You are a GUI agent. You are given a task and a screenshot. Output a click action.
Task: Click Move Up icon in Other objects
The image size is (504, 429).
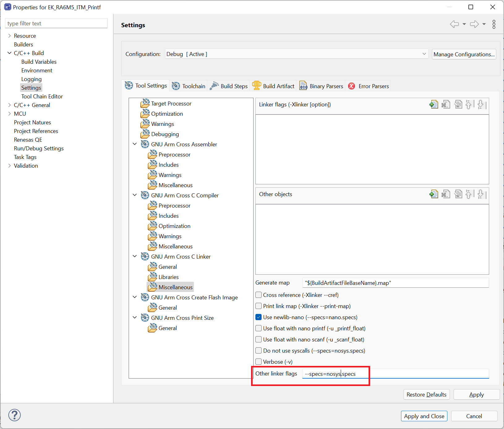tap(469, 194)
